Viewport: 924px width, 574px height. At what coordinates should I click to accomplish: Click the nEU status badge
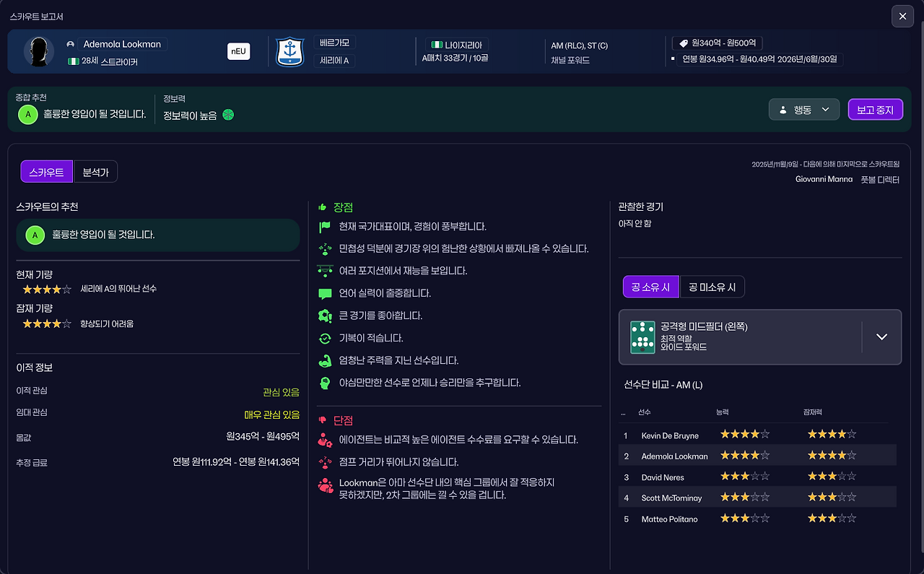click(238, 51)
